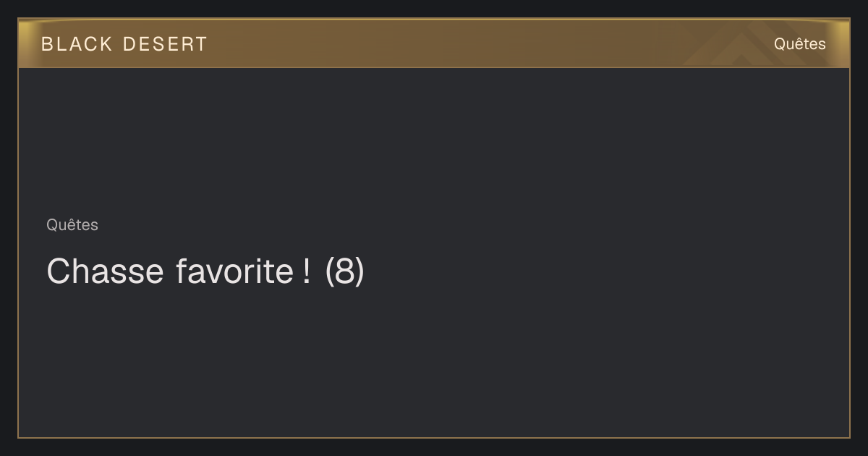Click the word Chasse in the title
Image resolution: width=868 pixels, height=456 pixels.
pyautogui.click(x=105, y=271)
